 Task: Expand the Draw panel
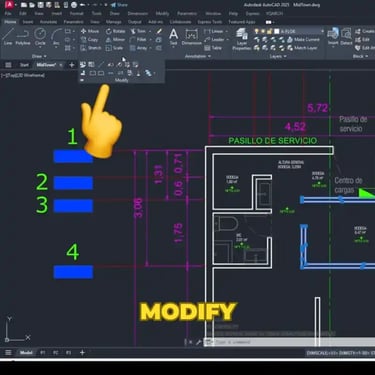click(x=39, y=56)
